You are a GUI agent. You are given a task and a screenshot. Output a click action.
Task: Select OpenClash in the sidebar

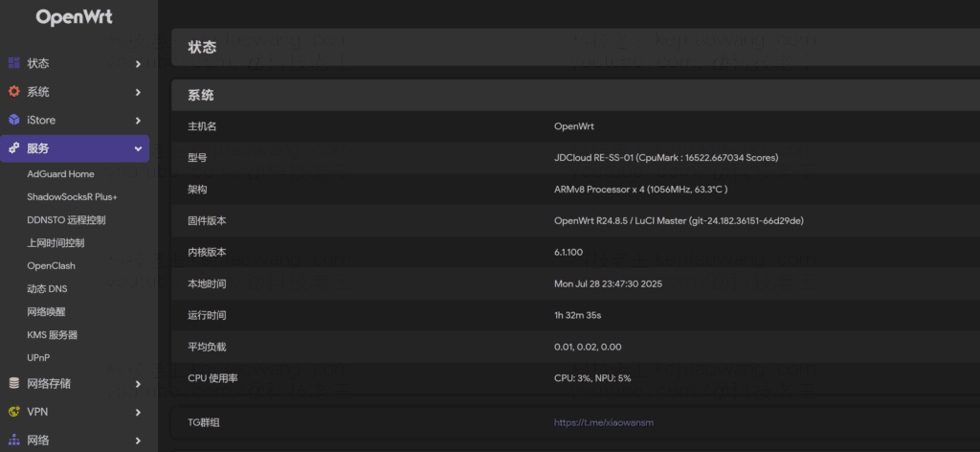click(51, 266)
